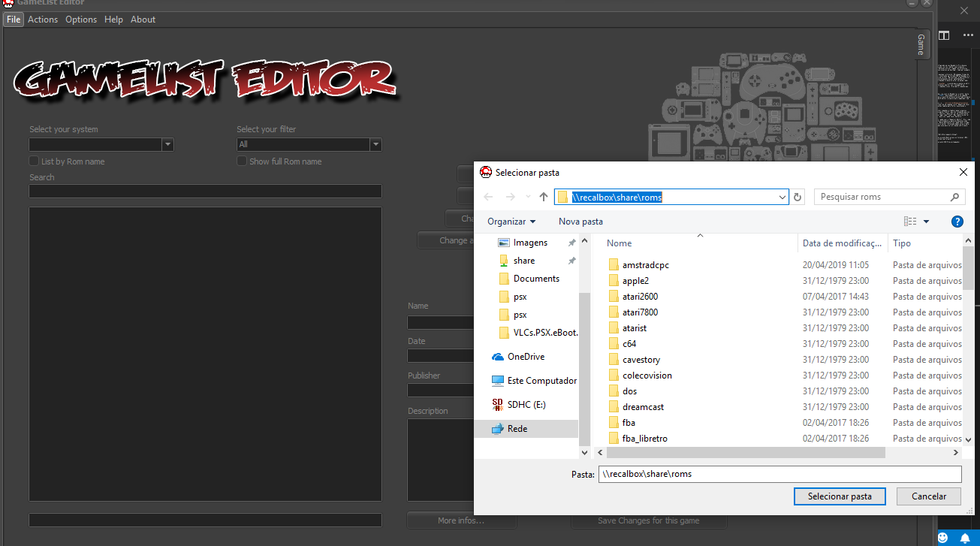Expand the 'Select your filter' dropdown
The height and width of the screenshot is (546, 980).
tap(375, 144)
